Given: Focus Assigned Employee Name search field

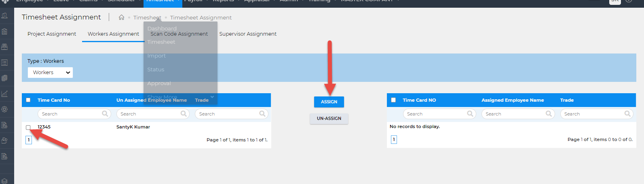Looking at the screenshot, I should 518,114.
